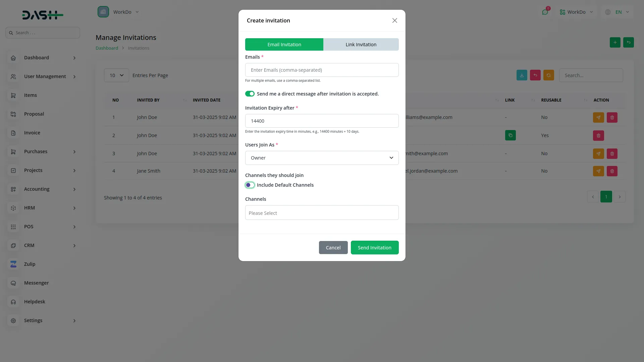
Task: Click the blue download icon above the table
Action: click(522, 75)
